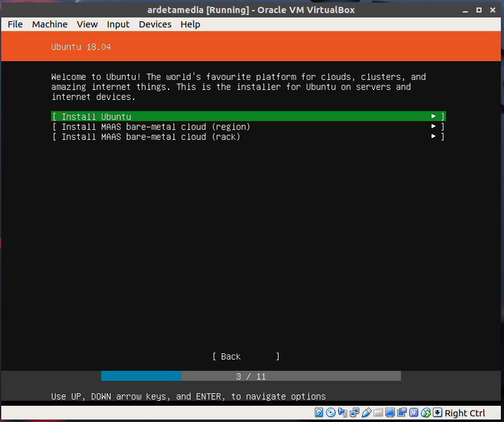Click the video capture status icon
Screen dimensions: 504x422
[x=402, y=413]
